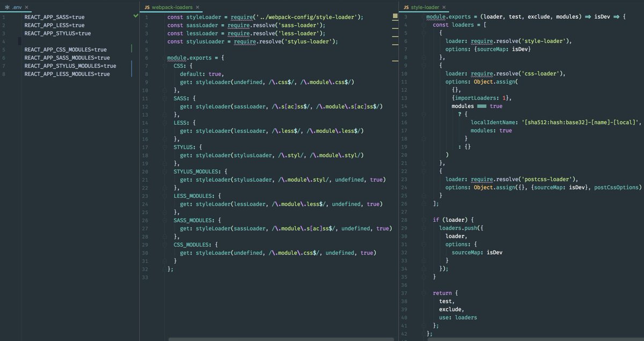Image resolution: width=644 pixels, height=341 pixels.
Task: Switch to the webpack-loaders tab
Action: click(172, 8)
